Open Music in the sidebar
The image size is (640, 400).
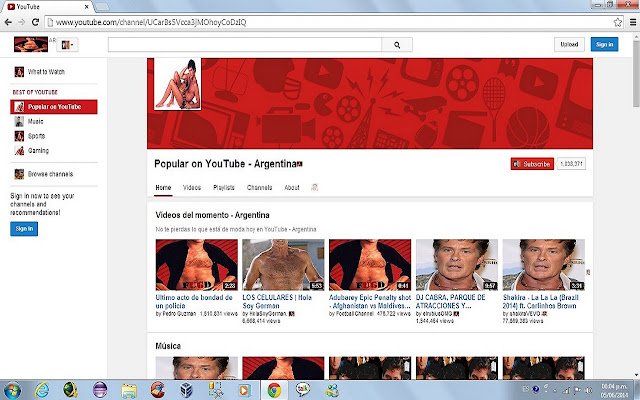click(36, 121)
